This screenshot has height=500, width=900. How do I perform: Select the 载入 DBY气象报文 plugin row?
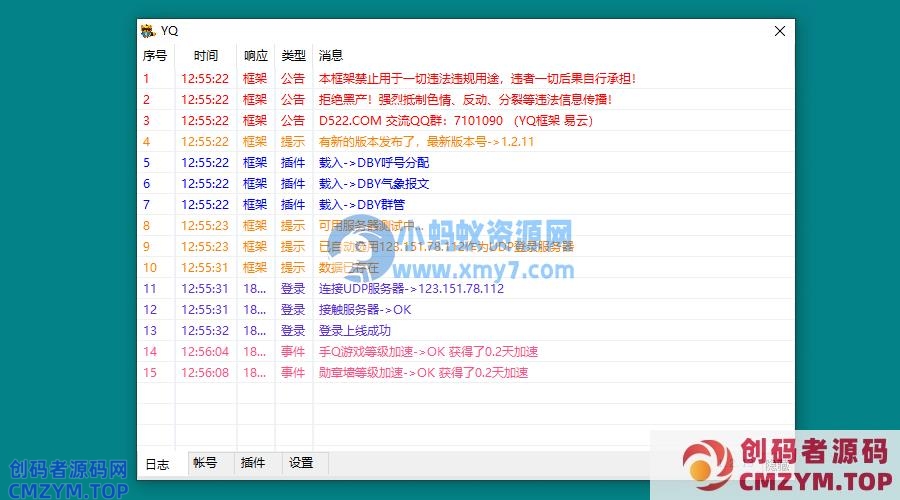(374, 184)
